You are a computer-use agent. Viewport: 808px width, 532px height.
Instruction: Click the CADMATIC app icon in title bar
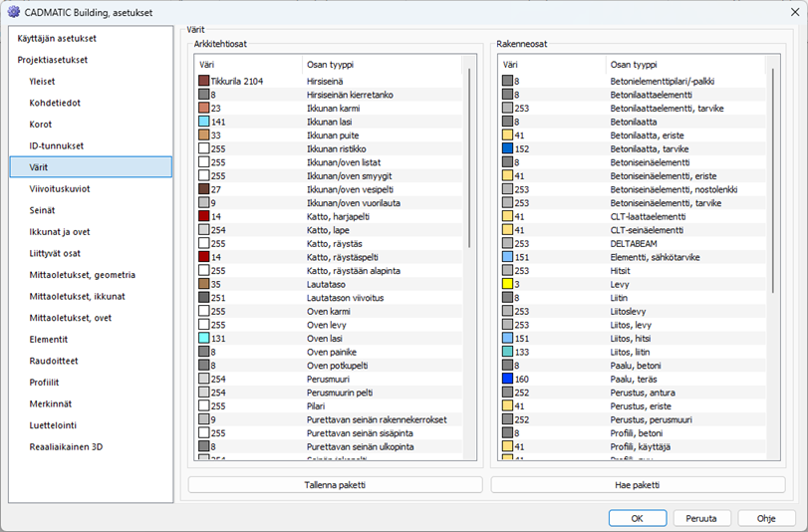[x=12, y=10]
